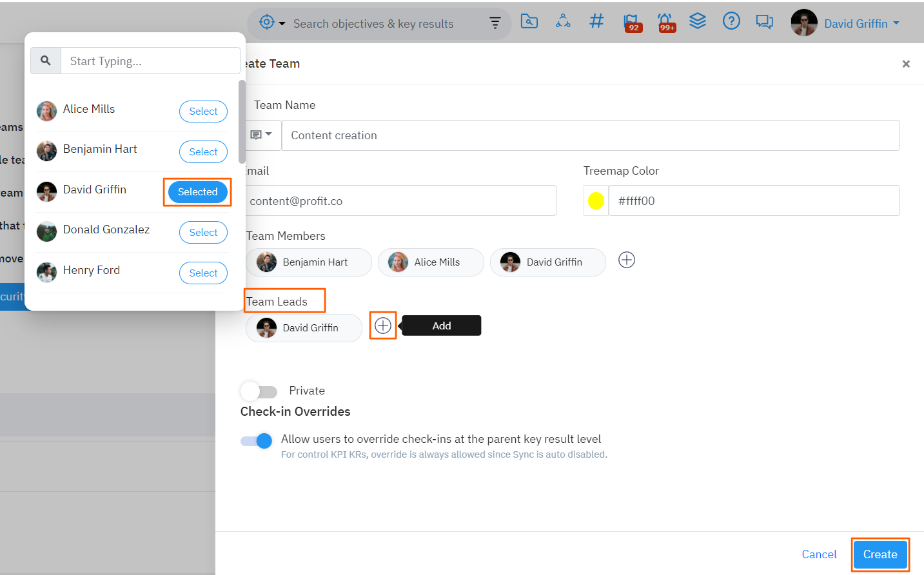924x575 pixels.
Task: Open the chat messages icon
Action: pyautogui.click(x=765, y=22)
